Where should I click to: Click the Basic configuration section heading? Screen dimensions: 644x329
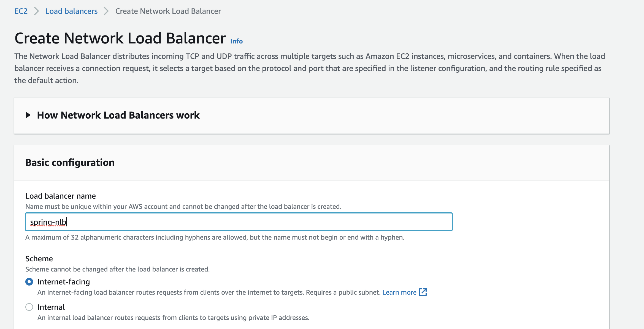(x=70, y=163)
